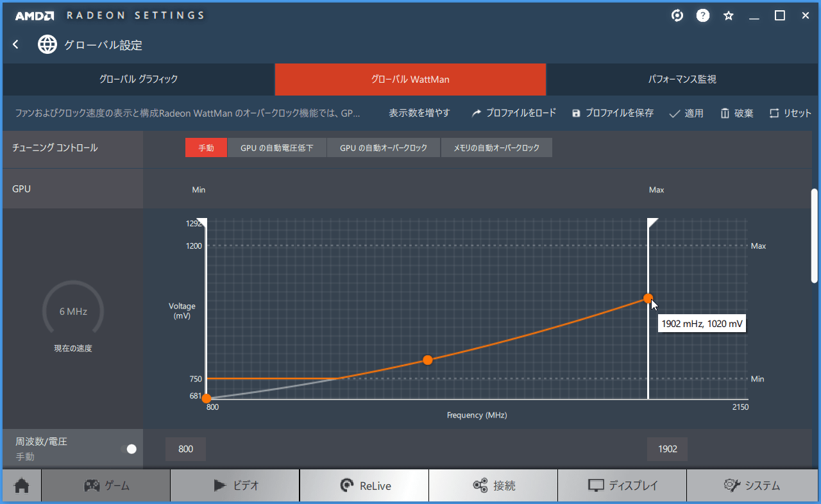Select 手動 tuning control

point(206,147)
